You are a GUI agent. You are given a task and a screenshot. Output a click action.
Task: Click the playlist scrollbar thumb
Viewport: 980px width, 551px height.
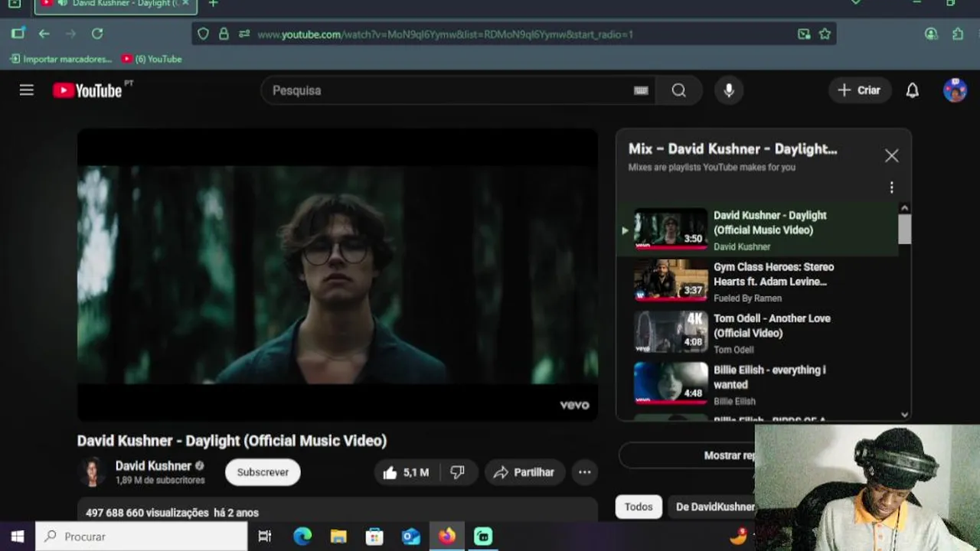tap(904, 229)
